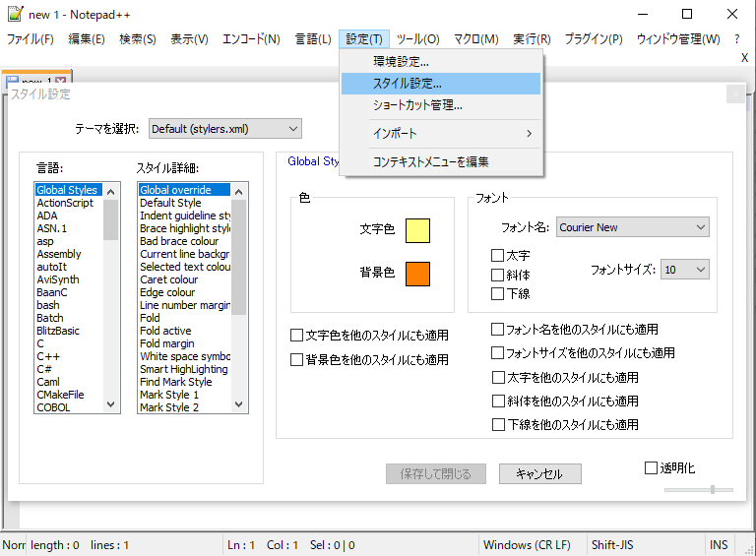
Task: Check 太字を他のスタイルにも適用
Action: [x=565, y=377]
